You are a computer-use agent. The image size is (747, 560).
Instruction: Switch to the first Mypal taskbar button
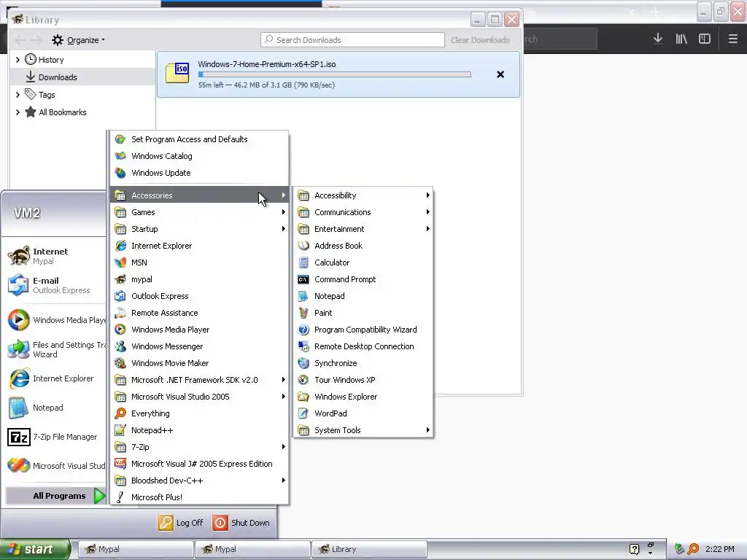coord(135,549)
